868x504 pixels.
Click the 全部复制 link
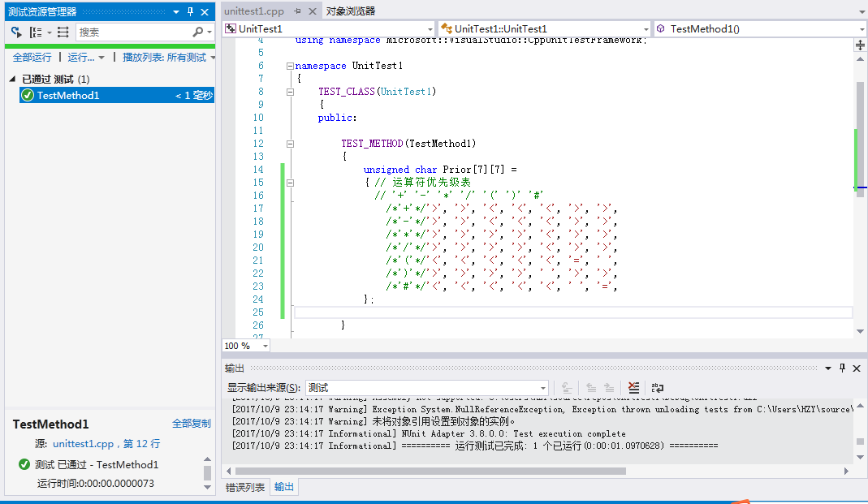tap(192, 423)
